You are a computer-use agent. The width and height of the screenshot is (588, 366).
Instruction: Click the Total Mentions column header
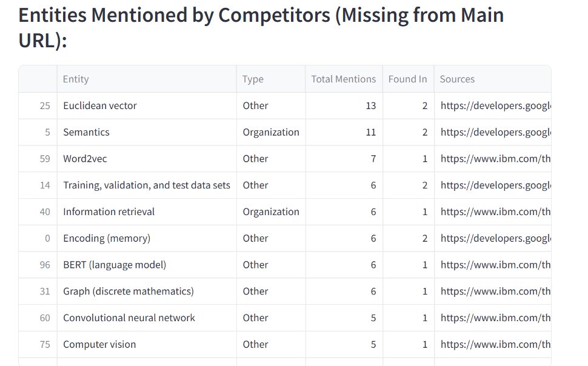[x=344, y=79]
